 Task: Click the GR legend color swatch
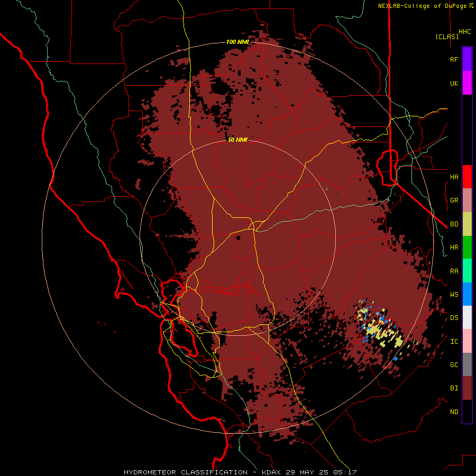coord(467,200)
